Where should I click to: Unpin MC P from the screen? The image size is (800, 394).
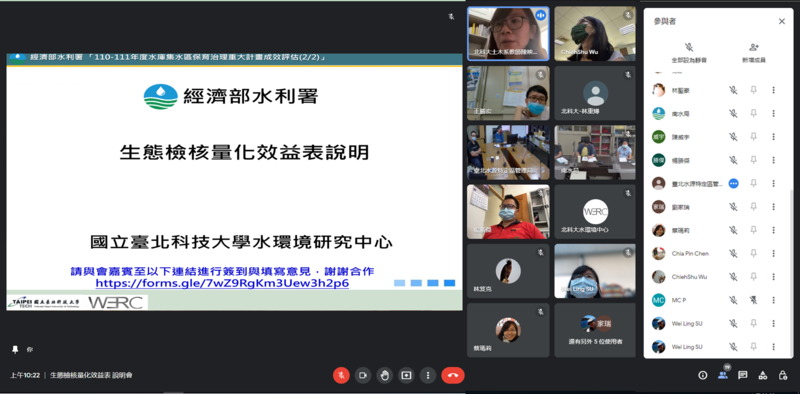point(754,300)
